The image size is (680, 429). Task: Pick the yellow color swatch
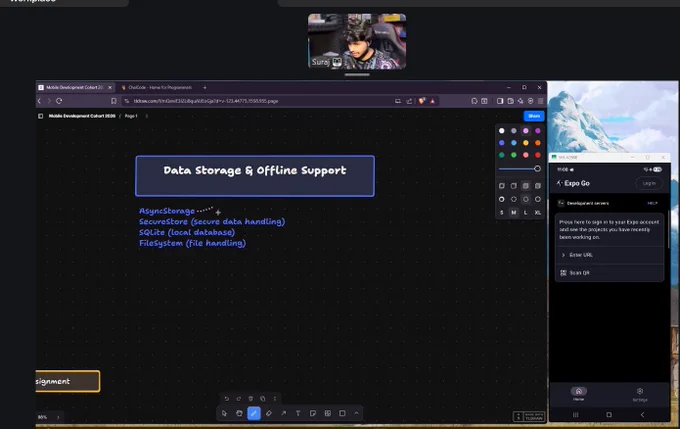coord(526,143)
